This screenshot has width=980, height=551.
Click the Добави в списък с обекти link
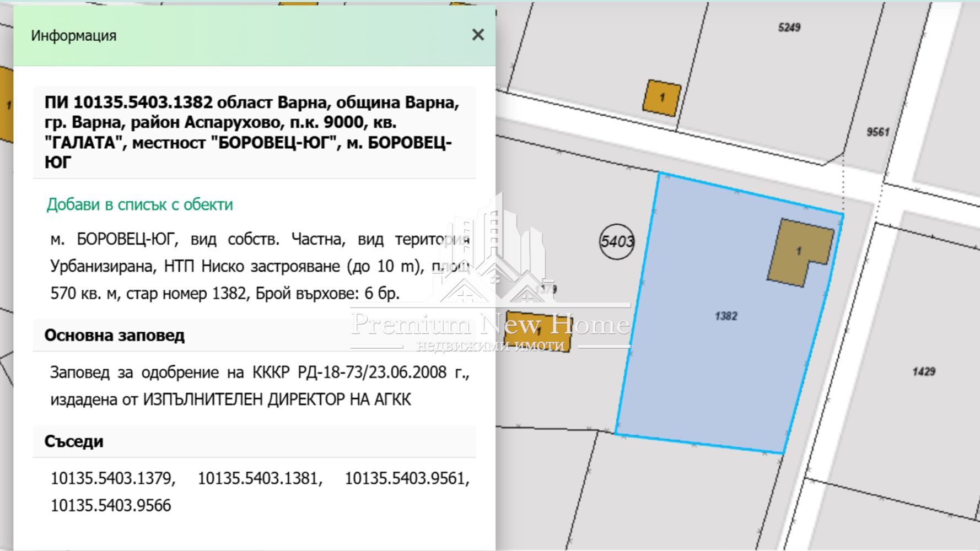pos(139,206)
